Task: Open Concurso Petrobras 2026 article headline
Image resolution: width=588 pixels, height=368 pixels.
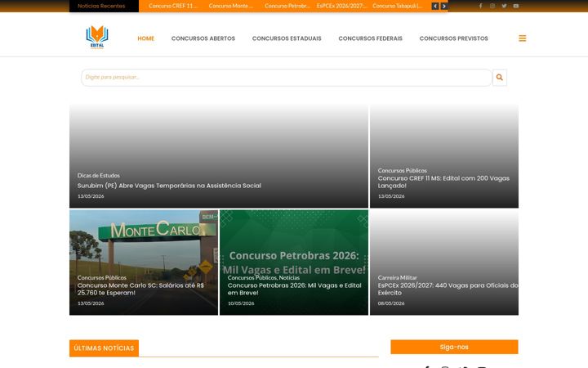Action: (x=294, y=289)
